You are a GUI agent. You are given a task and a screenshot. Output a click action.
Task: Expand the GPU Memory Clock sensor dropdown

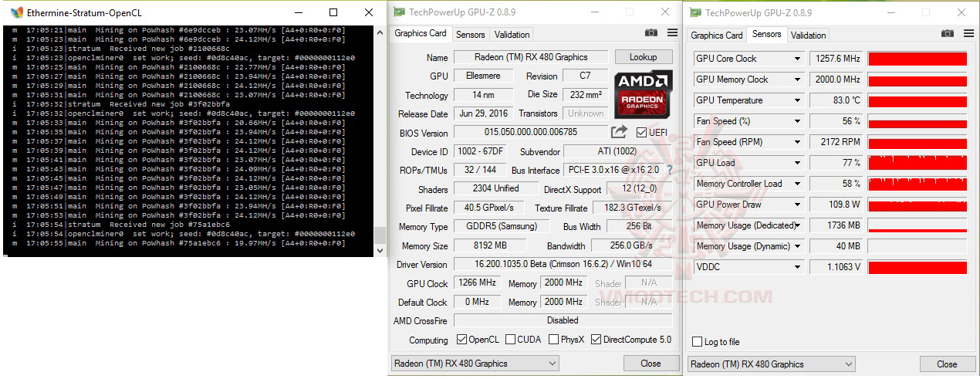point(798,80)
